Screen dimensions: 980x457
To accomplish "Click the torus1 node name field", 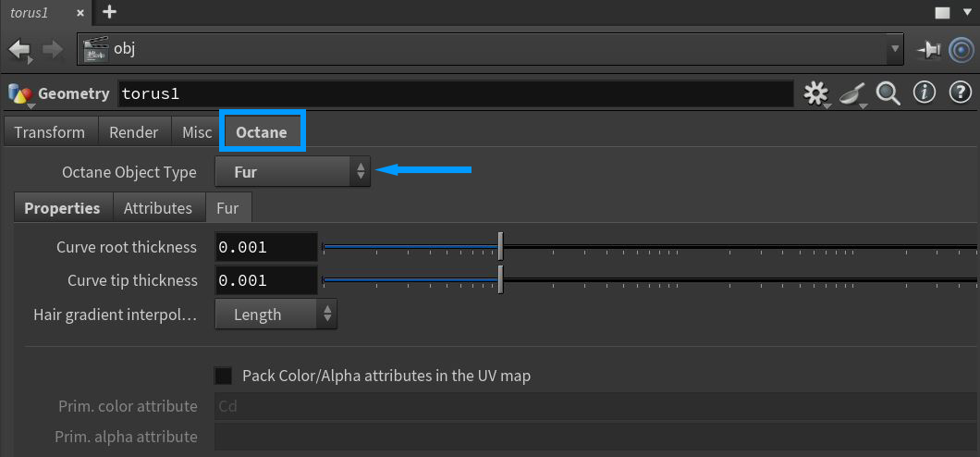I will [x=455, y=93].
